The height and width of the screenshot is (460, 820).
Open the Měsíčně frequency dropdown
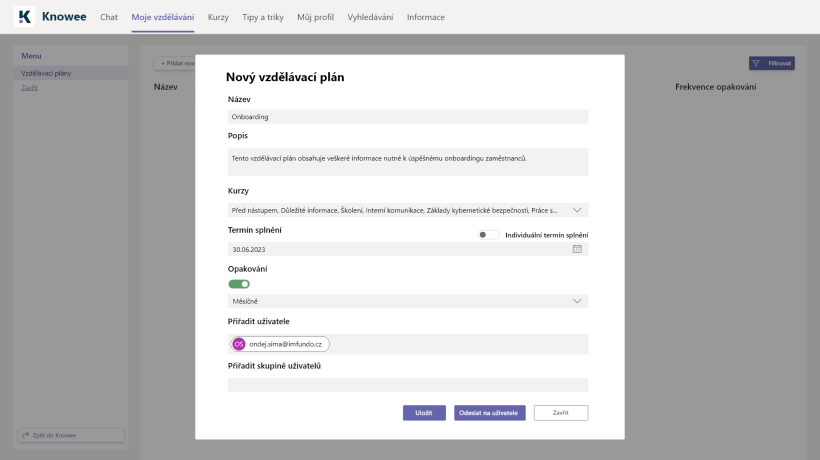(x=577, y=301)
